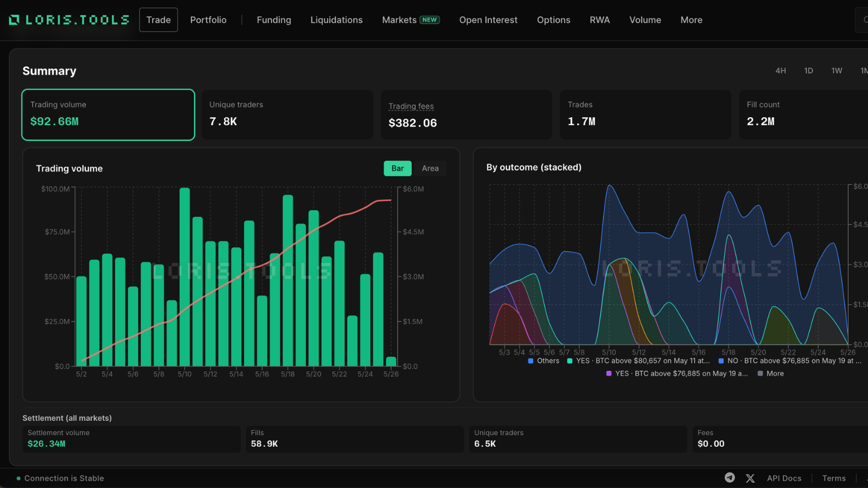This screenshot has width=868, height=488.
Task: Select the Trading volume summary card
Action: (x=108, y=115)
